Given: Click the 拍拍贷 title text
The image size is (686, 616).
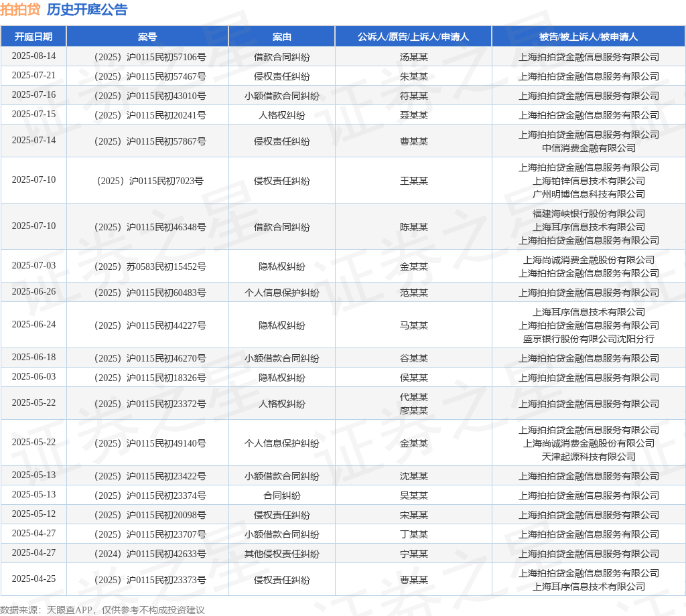Looking at the screenshot, I should [20, 9].
